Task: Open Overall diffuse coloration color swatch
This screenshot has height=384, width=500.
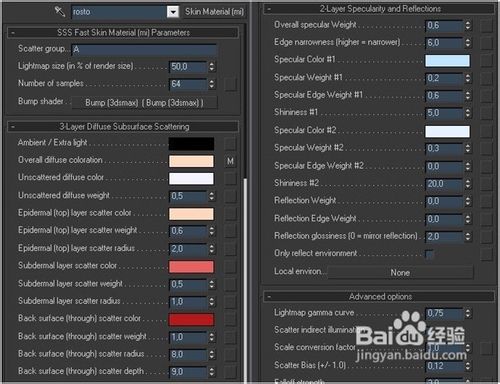Action: (191, 161)
